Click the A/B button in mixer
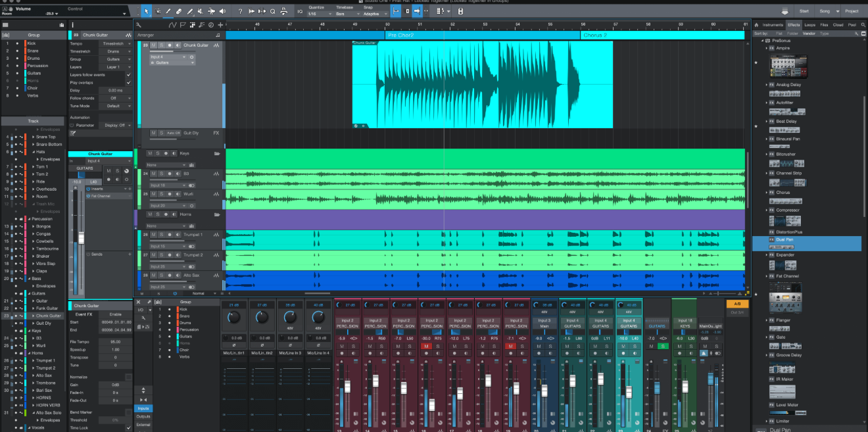 pos(737,304)
